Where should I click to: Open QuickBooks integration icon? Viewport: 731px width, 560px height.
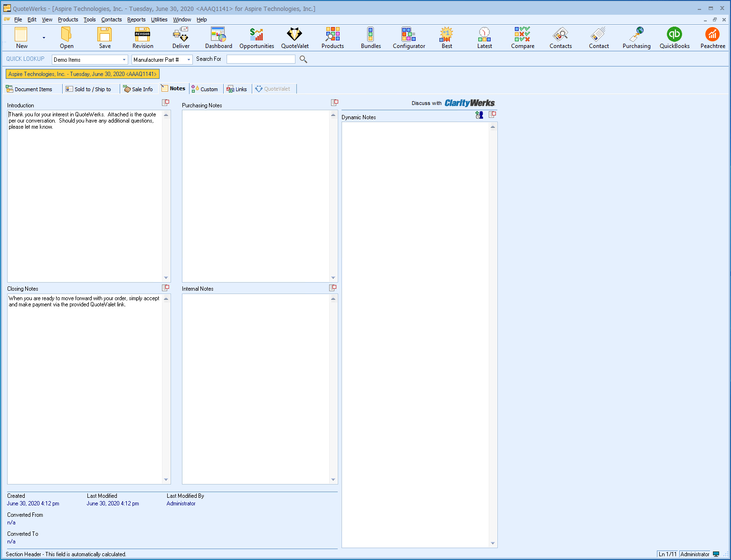pos(674,38)
